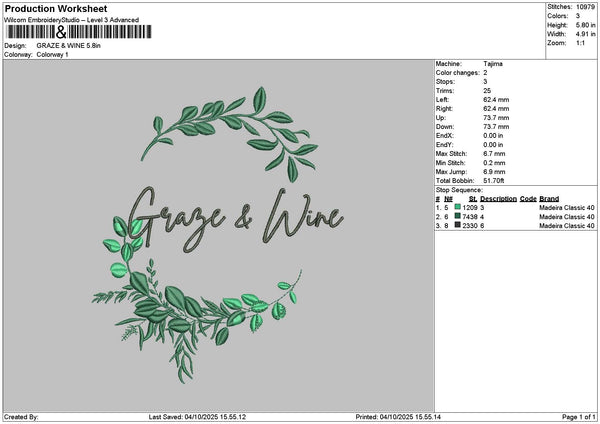
Task: Click the Height value 5.80 in
Action: click(x=585, y=25)
